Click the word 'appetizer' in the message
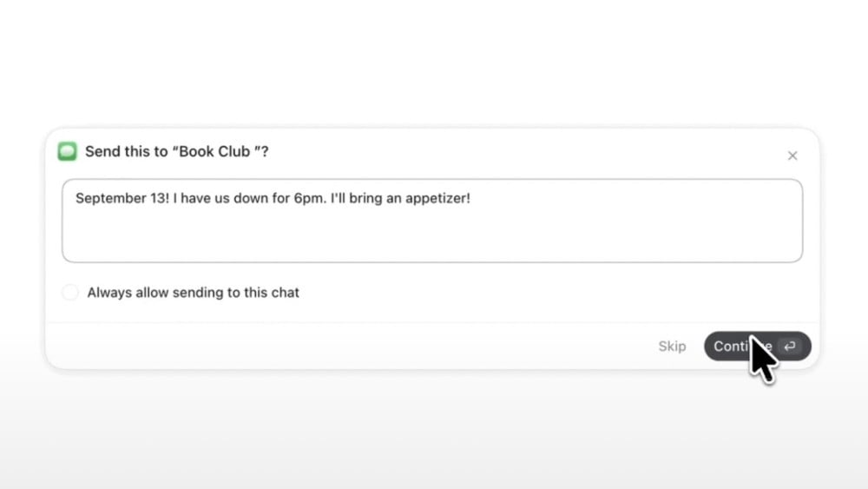 (436, 198)
